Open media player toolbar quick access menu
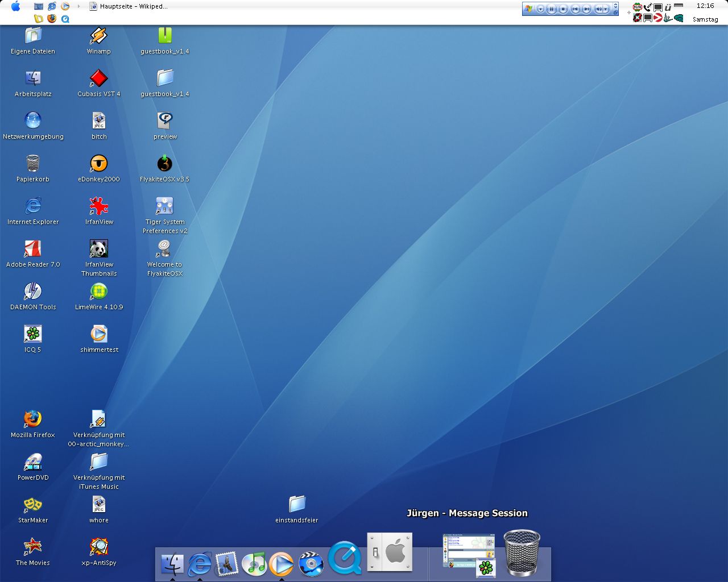 point(540,9)
